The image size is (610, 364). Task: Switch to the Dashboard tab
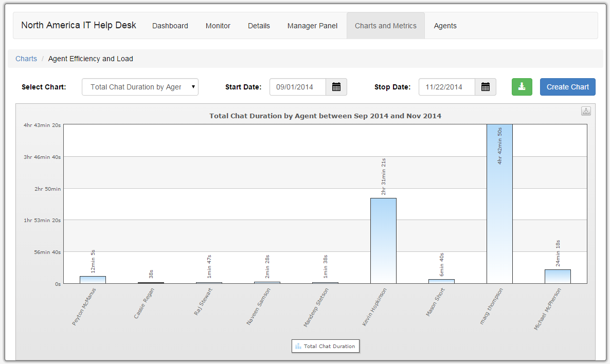[170, 26]
